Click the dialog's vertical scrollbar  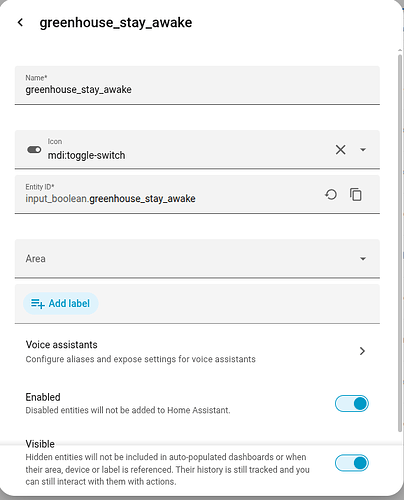400,243
